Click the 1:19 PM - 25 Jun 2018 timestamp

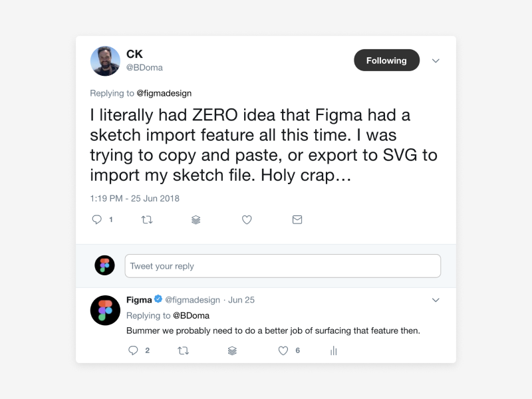(135, 198)
